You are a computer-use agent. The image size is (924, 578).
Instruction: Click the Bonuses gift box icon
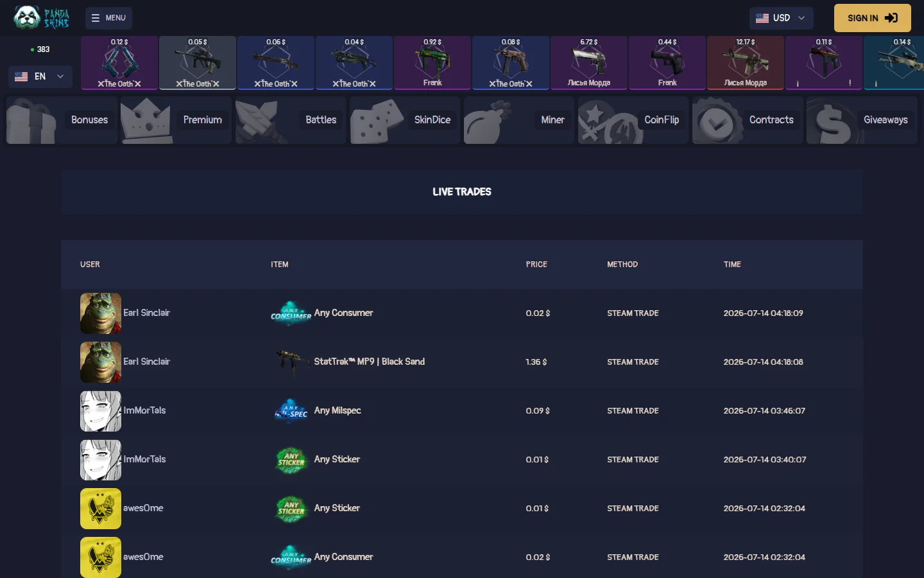tap(31, 121)
